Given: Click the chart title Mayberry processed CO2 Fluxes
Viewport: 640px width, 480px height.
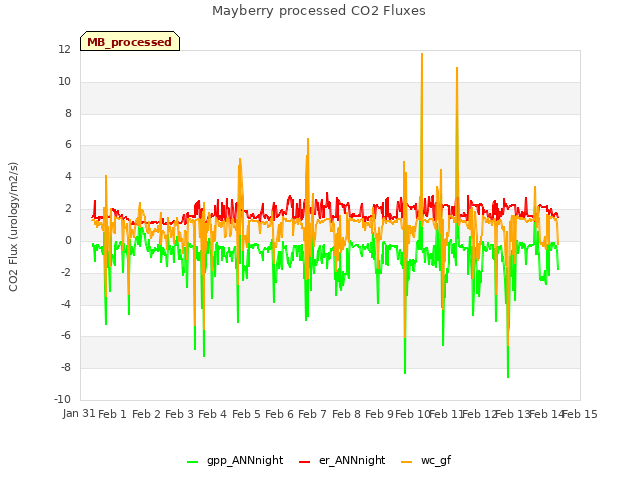Looking at the screenshot, I should point(319,11).
